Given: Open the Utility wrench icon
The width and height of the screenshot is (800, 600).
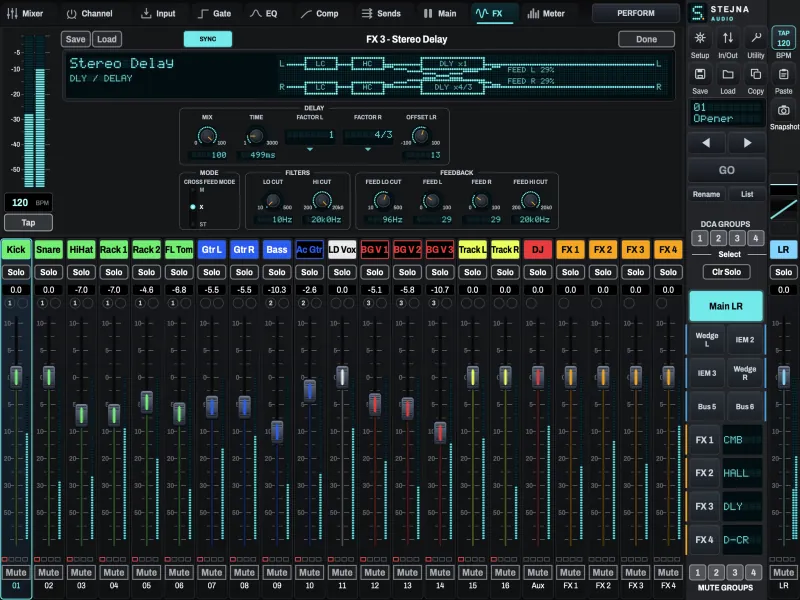Looking at the screenshot, I should click(x=756, y=38).
